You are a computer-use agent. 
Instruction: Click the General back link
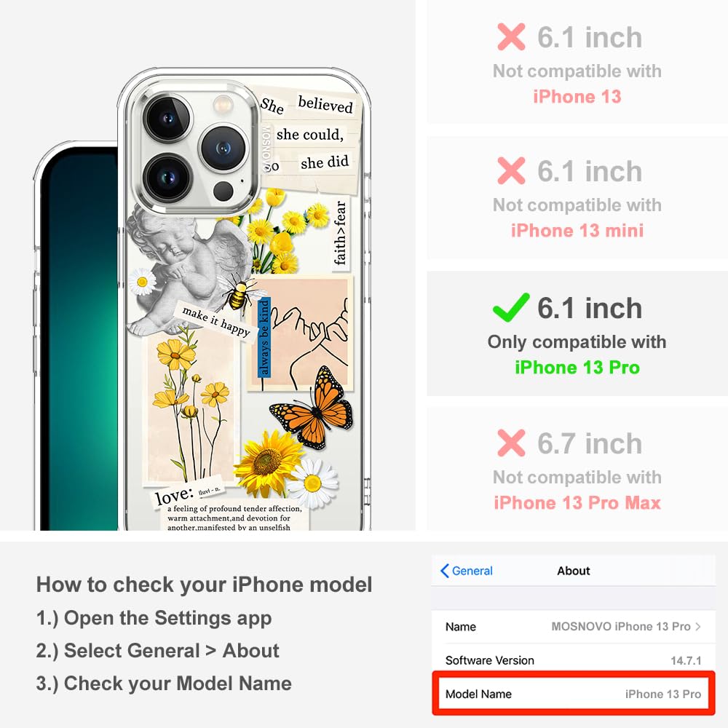pyautogui.click(x=467, y=571)
